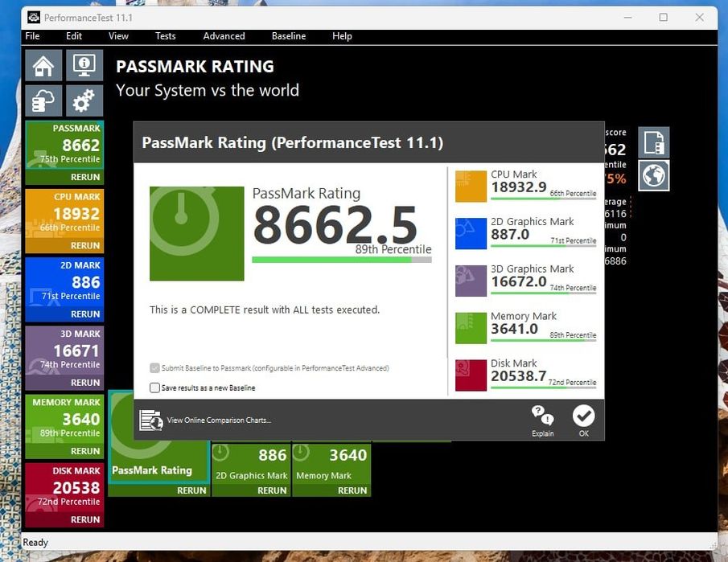Screen dimensions: 728x562
Task: Enable Save results as a new Baseline
Action: (x=154, y=388)
